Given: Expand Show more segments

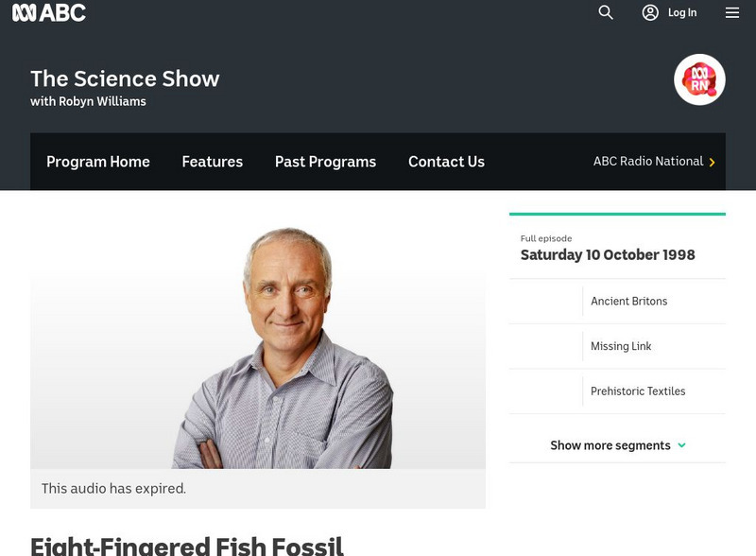Looking at the screenshot, I should pyautogui.click(x=617, y=445).
